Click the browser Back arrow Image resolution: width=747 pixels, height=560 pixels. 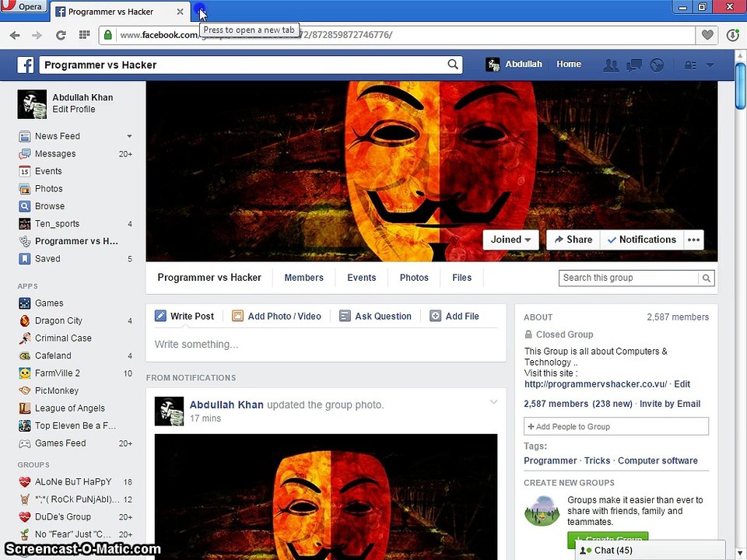[15, 35]
